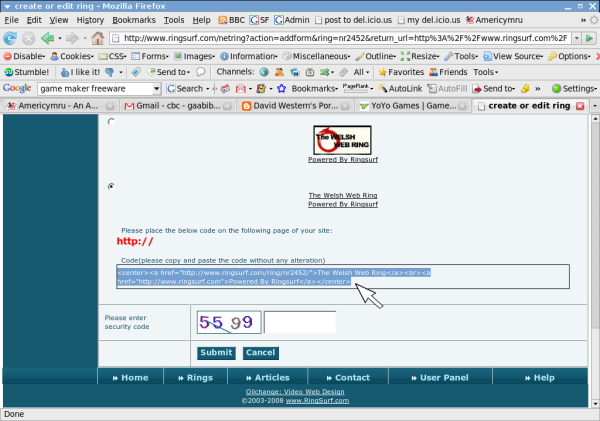600x421 pixels.
Task: Open Google toolbar Settings
Action: click(574, 89)
